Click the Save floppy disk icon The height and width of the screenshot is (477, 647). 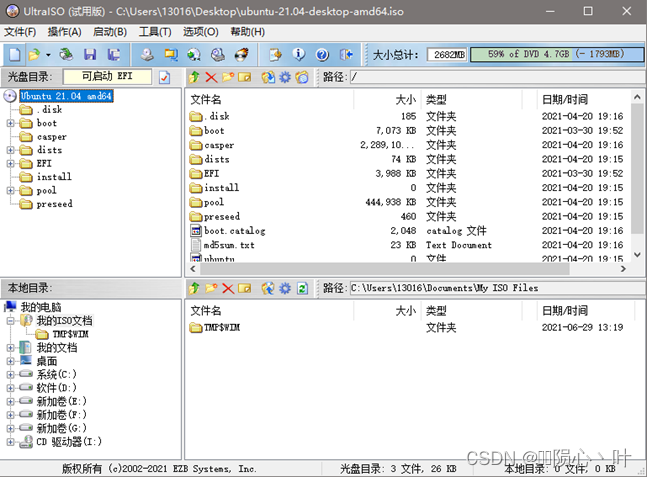(x=90, y=54)
